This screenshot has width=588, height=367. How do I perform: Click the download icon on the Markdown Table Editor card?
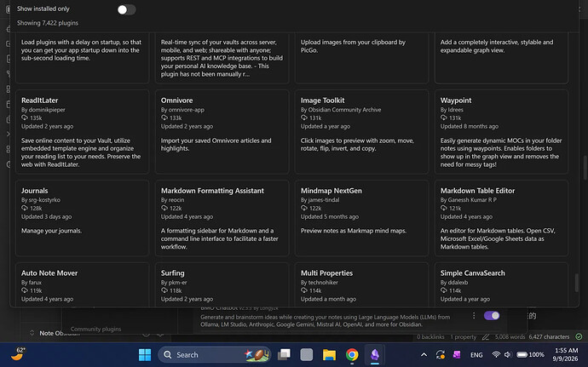coord(444,208)
